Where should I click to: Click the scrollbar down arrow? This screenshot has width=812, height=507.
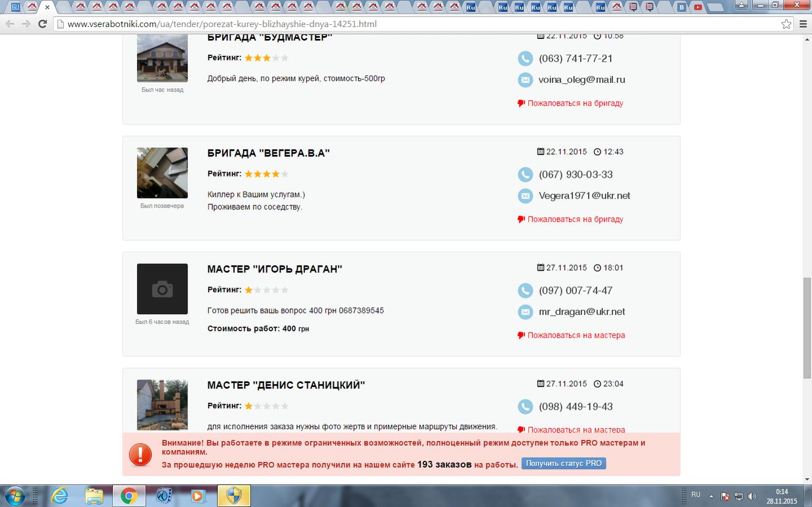[x=807, y=479]
